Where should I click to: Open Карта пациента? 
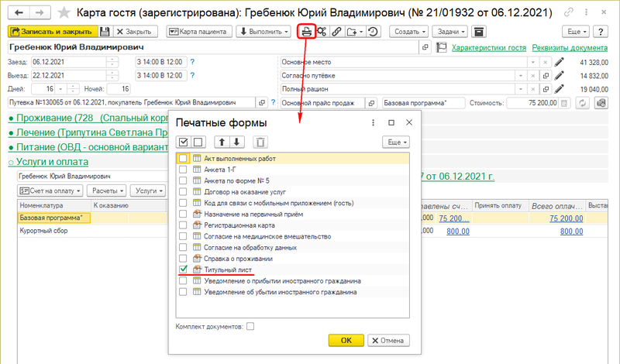(199, 32)
